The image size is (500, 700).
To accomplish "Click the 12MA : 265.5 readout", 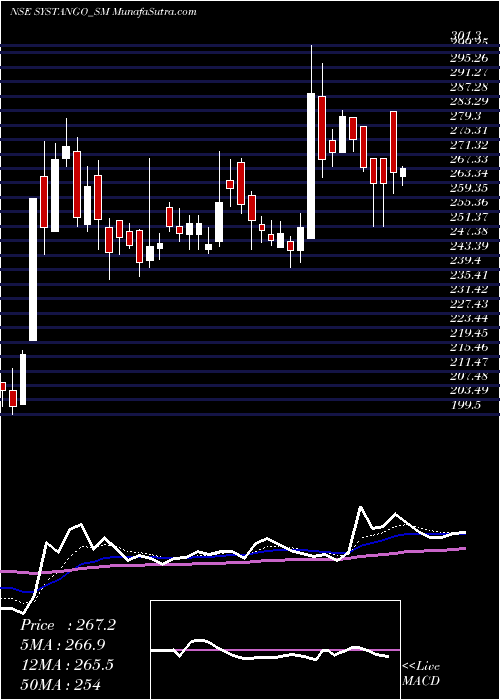I will pos(67,664).
